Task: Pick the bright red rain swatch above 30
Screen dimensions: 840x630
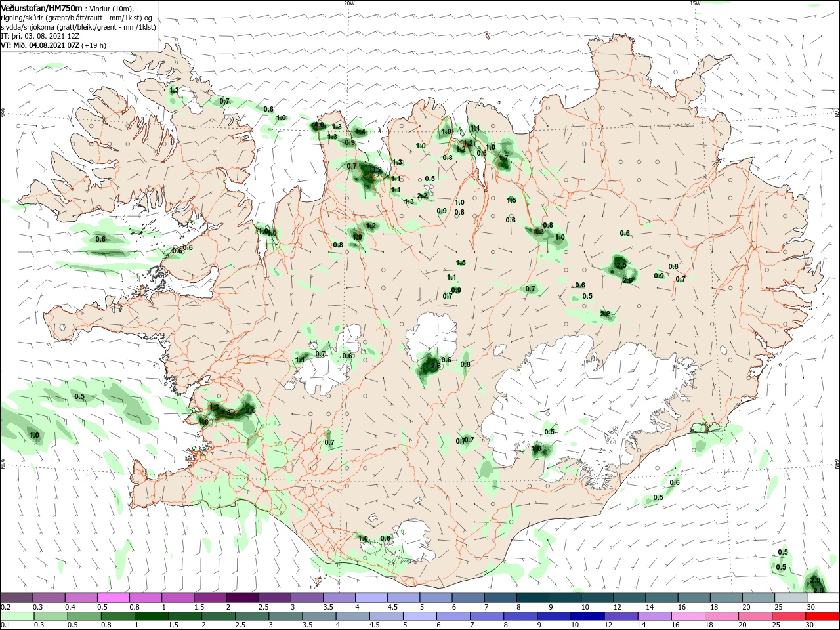Action: [823, 616]
